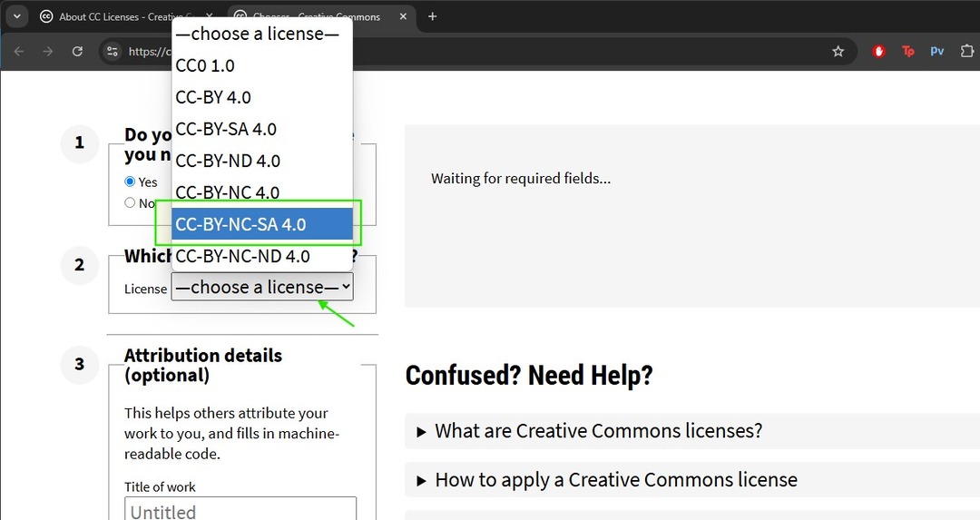Open site information icon in address bar
Image resolution: width=980 pixels, height=520 pixels.
pyautogui.click(x=113, y=51)
